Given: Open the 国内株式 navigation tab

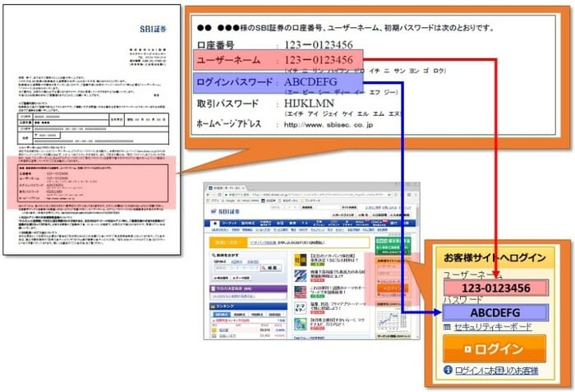Looking at the screenshot, I should (248, 224).
